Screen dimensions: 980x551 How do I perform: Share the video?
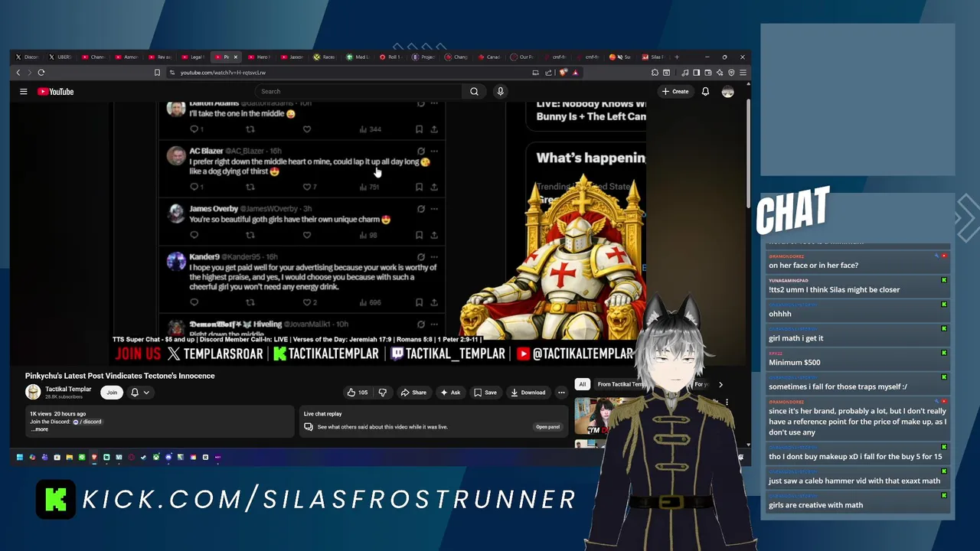(413, 393)
